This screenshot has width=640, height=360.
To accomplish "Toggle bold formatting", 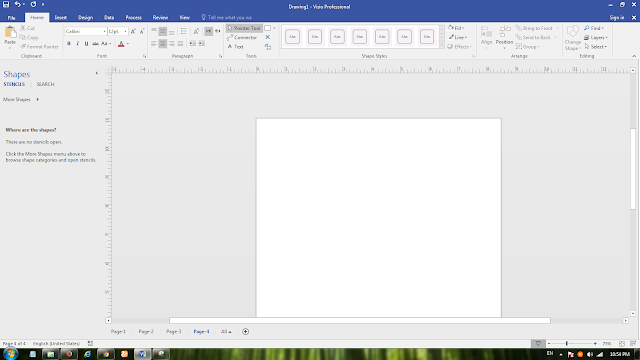I will coord(69,44).
